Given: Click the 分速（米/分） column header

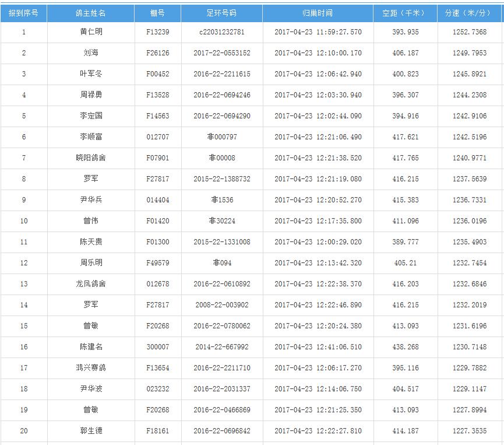Looking at the screenshot, I should tap(469, 13).
